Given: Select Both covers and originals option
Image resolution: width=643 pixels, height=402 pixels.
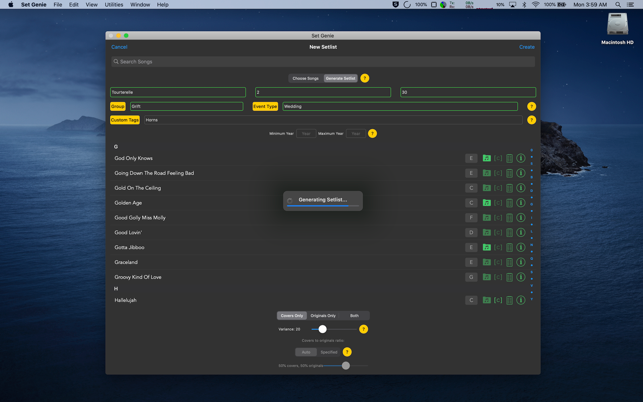Looking at the screenshot, I should coord(354,316).
